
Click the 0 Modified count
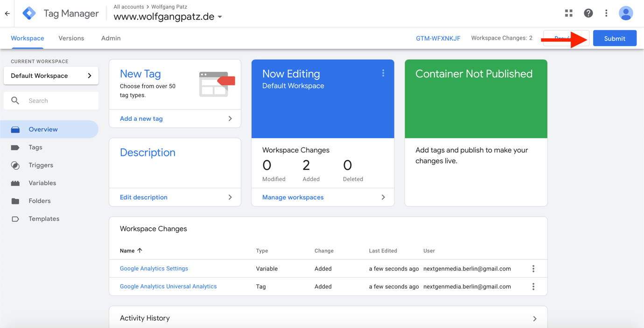click(273, 170)
